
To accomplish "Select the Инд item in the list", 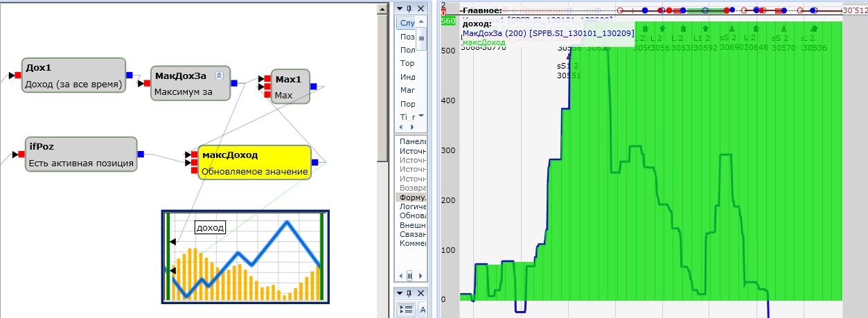I will click(407, 76).
